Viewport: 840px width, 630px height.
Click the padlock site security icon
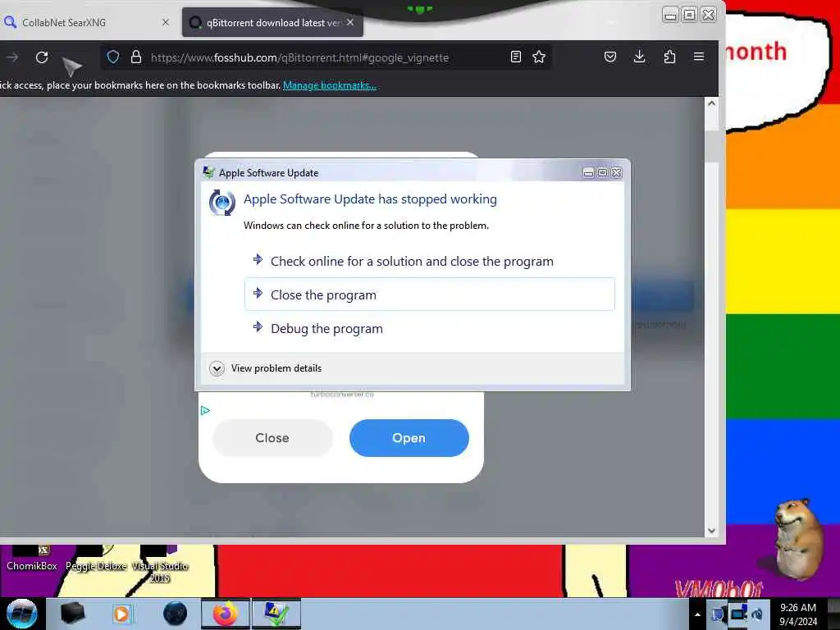pos(136,57)
